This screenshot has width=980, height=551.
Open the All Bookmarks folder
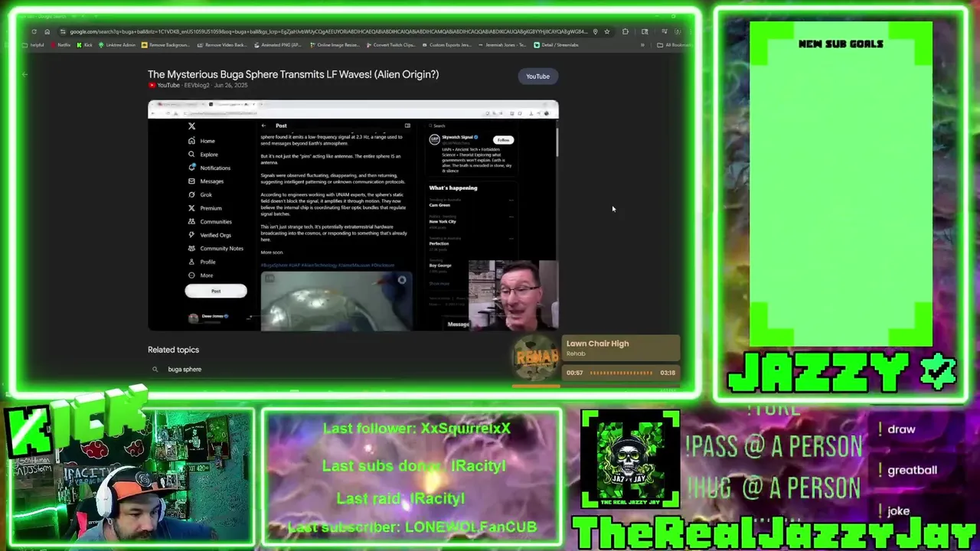click(x=675, y=45)
